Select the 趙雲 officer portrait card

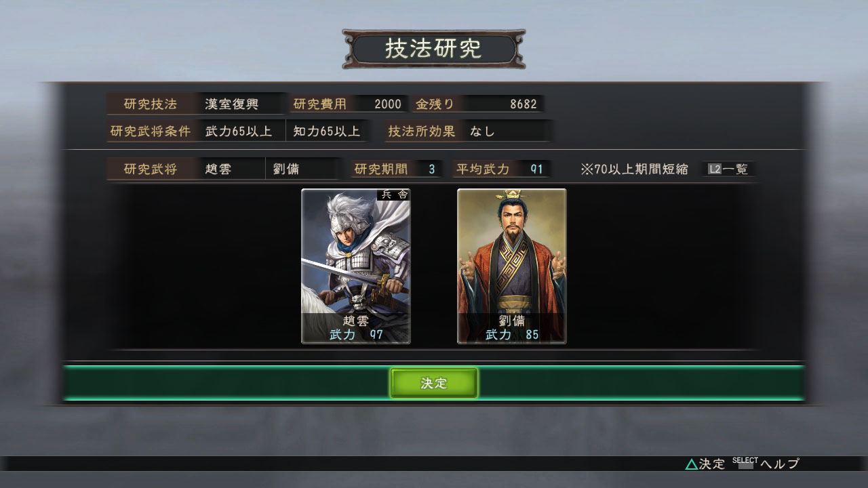(356, 266)
